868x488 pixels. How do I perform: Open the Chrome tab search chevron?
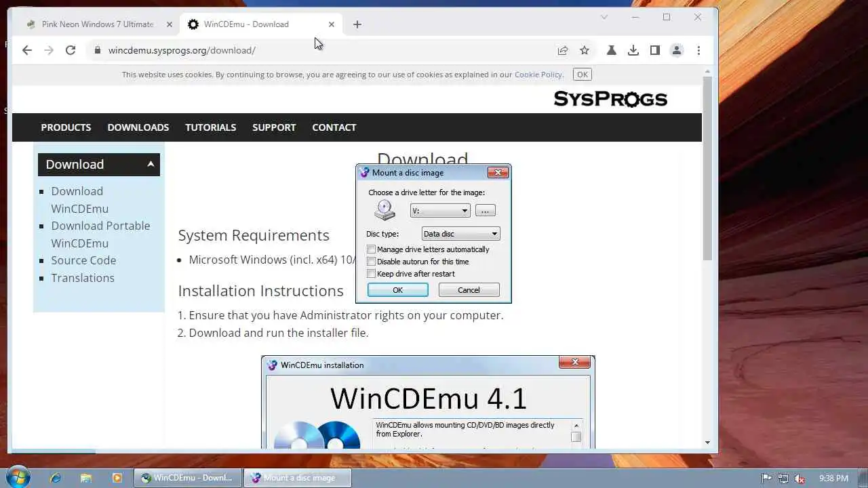(604, 17)
